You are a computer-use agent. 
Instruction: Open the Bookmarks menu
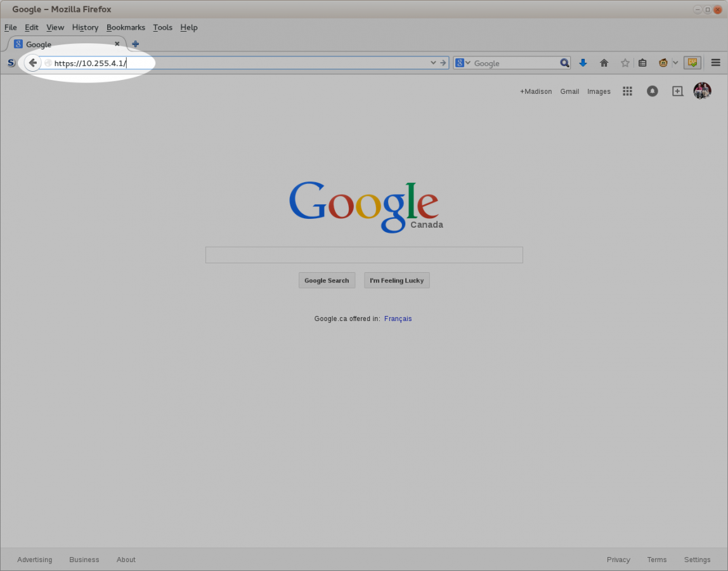click(126, 27)
